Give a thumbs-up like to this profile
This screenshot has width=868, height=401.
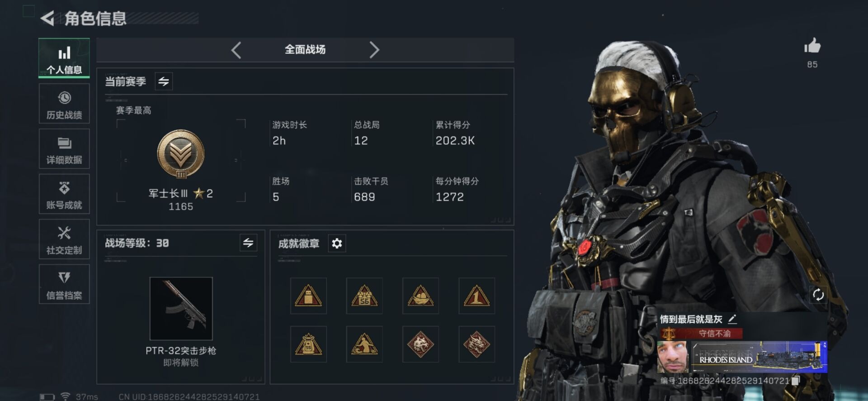tap(812, 46)
